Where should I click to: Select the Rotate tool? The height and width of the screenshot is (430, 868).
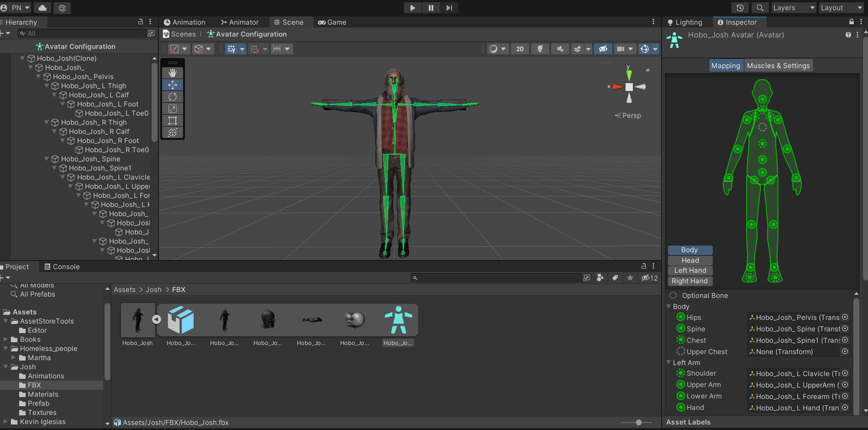pos(173,97)
